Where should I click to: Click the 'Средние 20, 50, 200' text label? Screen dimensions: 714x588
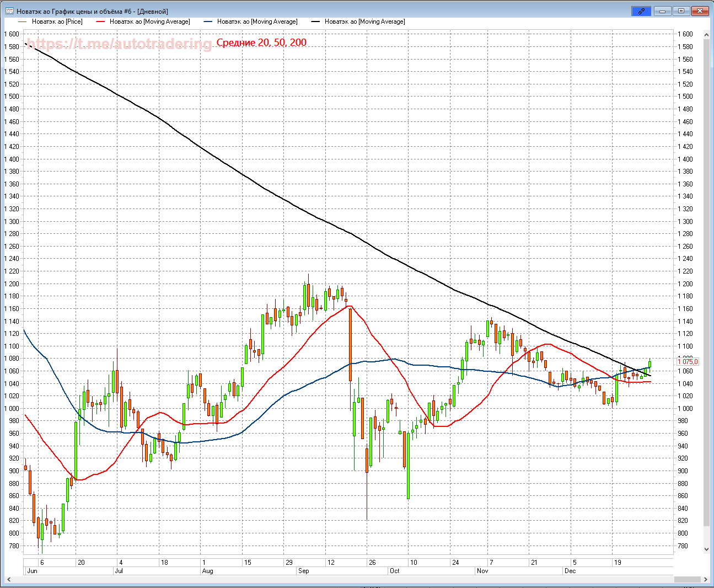[261, 42]
